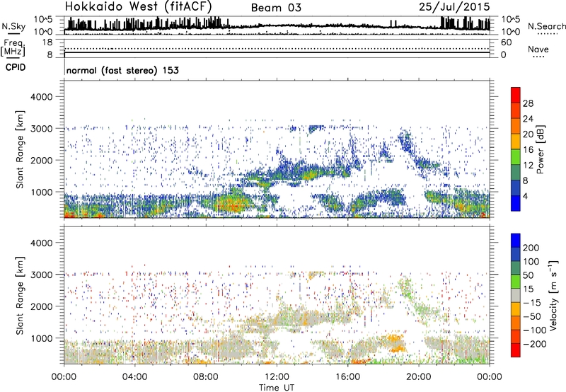Click the 'Nave' legend label
Image resolution: width=566 pixels, height=392 pixels.
[x=538, y=50]
